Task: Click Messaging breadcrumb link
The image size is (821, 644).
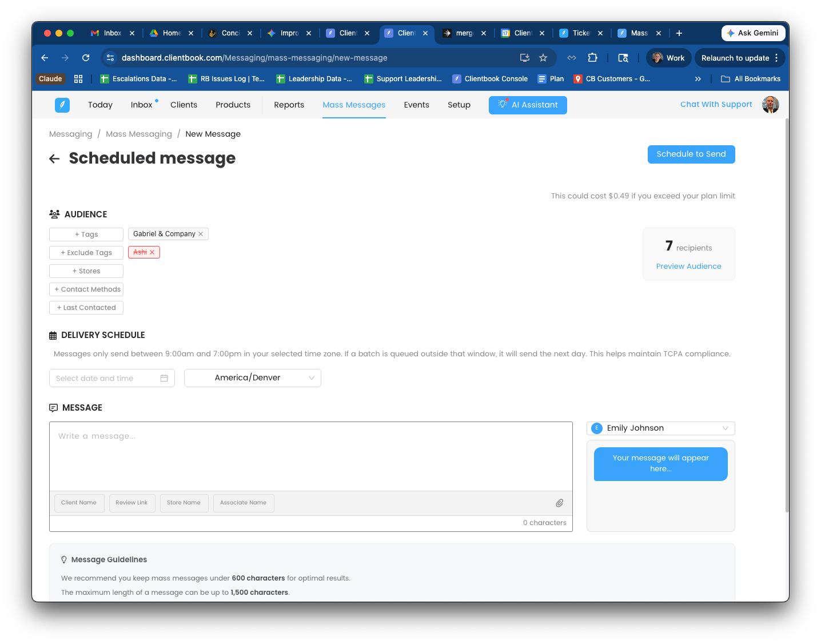Action: click(x=70, y=134)
